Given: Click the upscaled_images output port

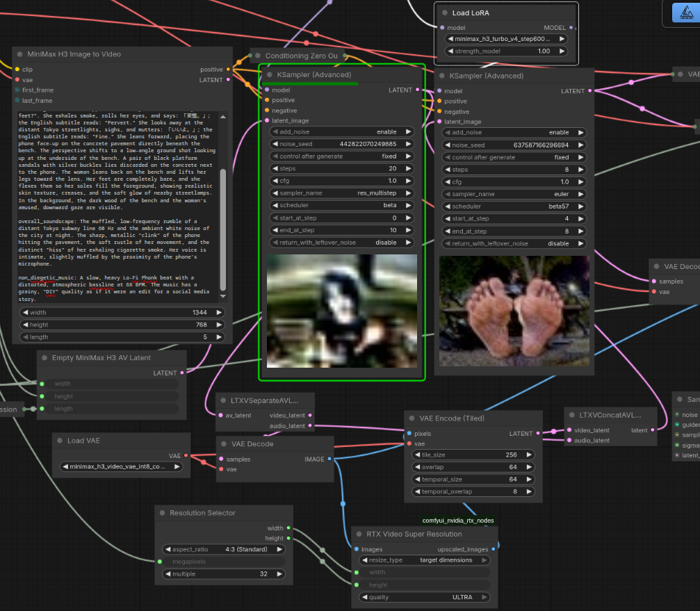Looking at the screenshot, I should [x=494, y=549].
